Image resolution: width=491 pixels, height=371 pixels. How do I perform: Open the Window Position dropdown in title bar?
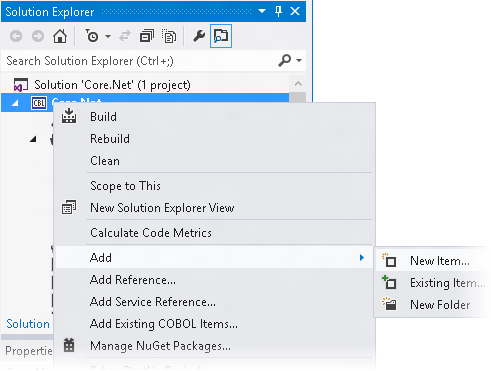(x=262, y=11)
